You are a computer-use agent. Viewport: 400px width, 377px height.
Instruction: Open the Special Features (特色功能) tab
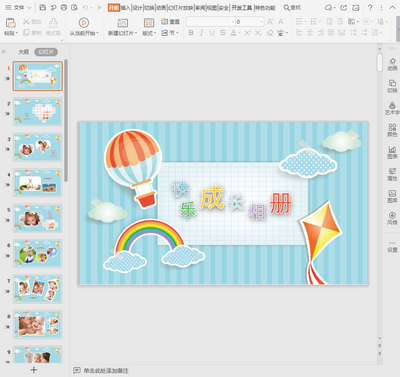coord(265,7)
